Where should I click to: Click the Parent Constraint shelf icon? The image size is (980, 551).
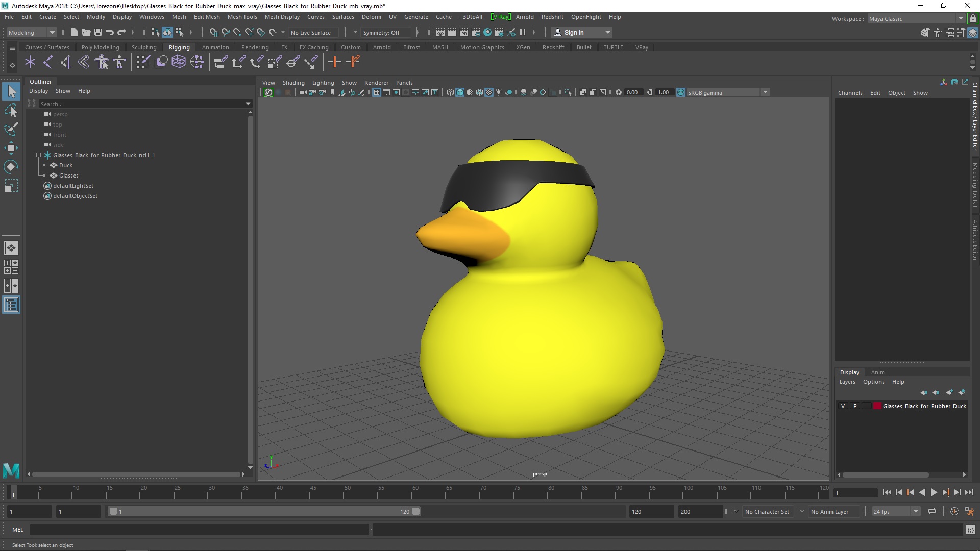click(220, 62)
